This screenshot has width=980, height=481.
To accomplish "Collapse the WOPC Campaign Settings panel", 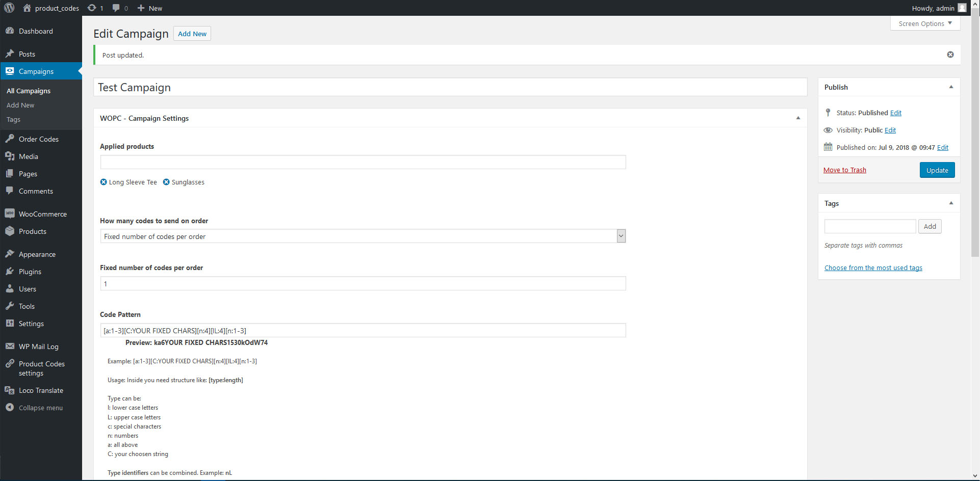I will (798, 118).
